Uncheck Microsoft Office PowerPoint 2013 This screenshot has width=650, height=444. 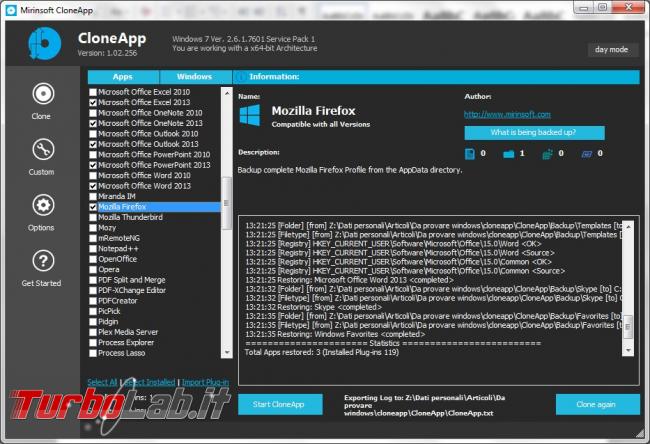click(93, 165)
